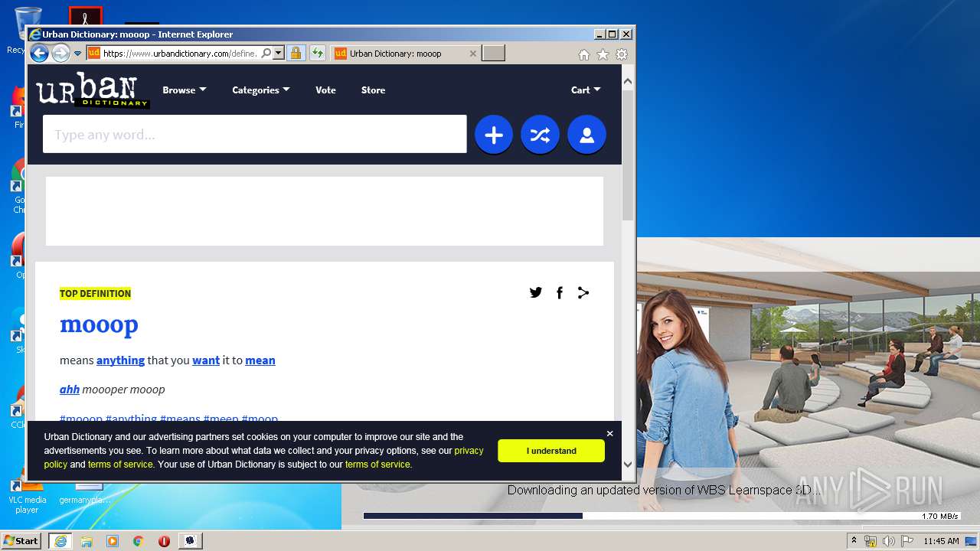Open the IE Tools gear icon
This screenshot has width=980, height=551.
coord(622,54)
